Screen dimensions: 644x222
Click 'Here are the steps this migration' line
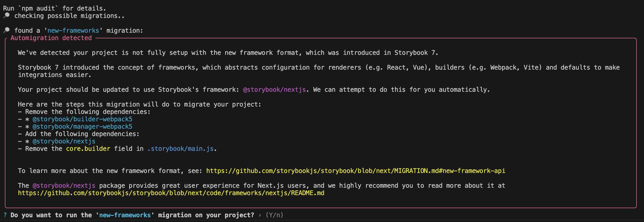click(140, 104)
